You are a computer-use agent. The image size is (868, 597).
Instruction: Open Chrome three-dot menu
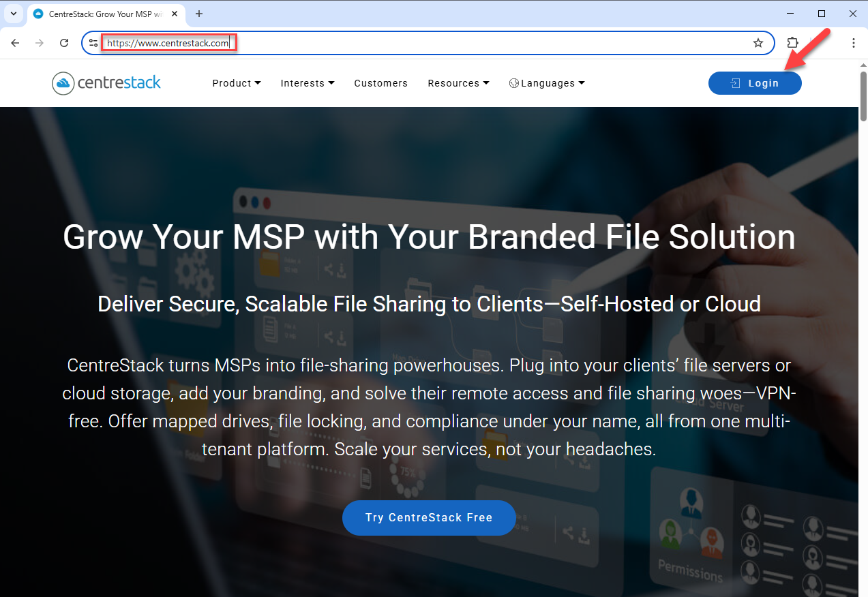coord(853,43)
